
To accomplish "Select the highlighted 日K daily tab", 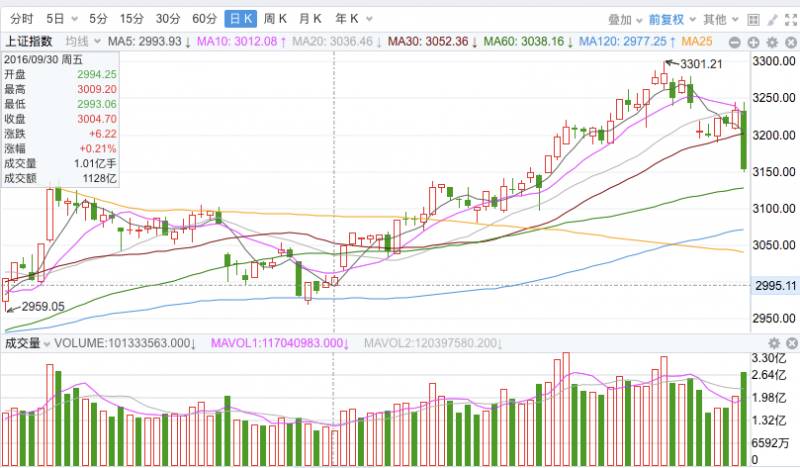I will coord(241,19).
